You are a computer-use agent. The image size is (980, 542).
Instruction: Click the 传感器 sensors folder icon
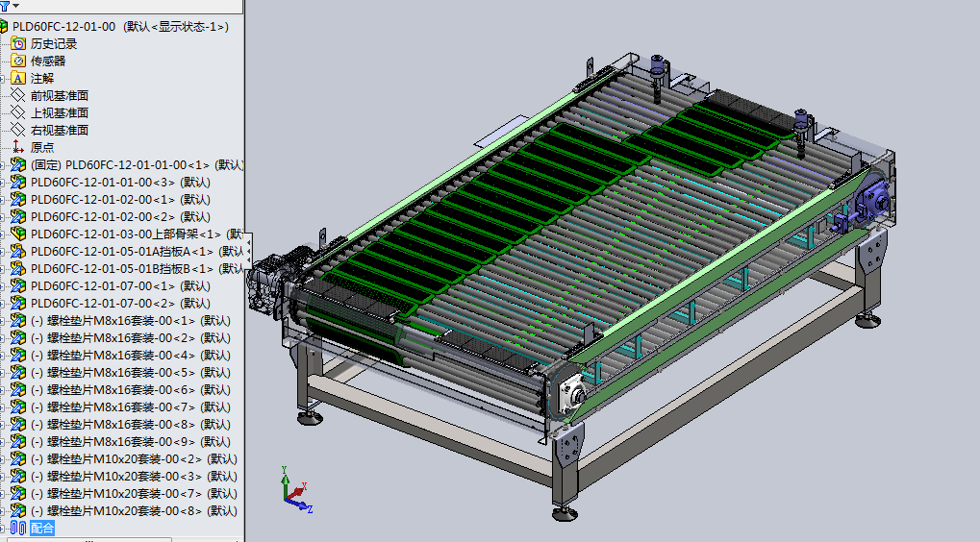tap(18, 61)
